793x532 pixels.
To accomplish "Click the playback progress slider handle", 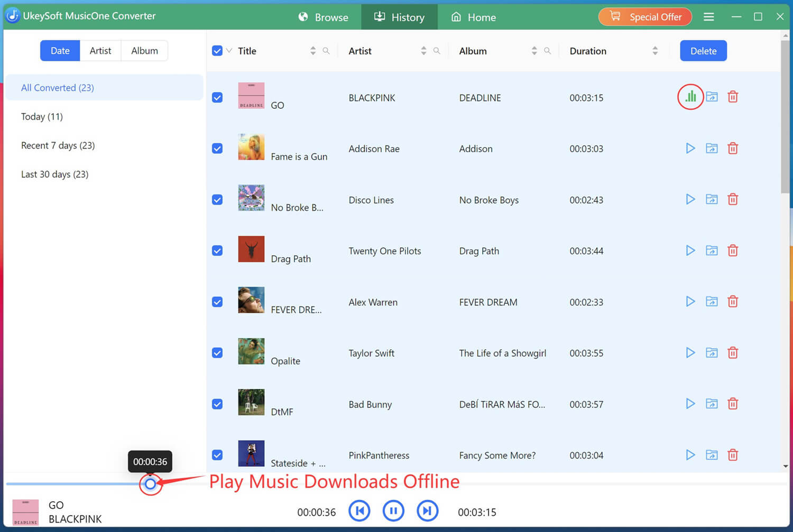I will click(x=150, y=484).
